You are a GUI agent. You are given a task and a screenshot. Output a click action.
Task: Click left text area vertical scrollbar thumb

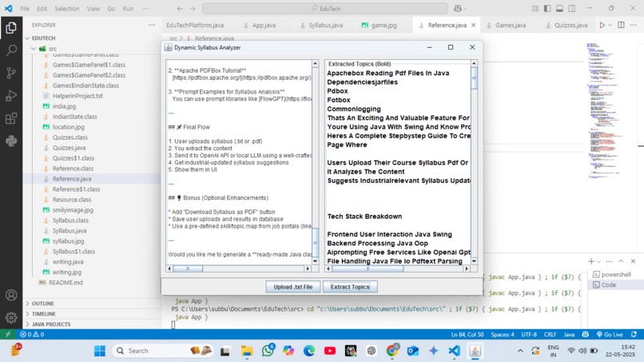[x=316, y=242]
